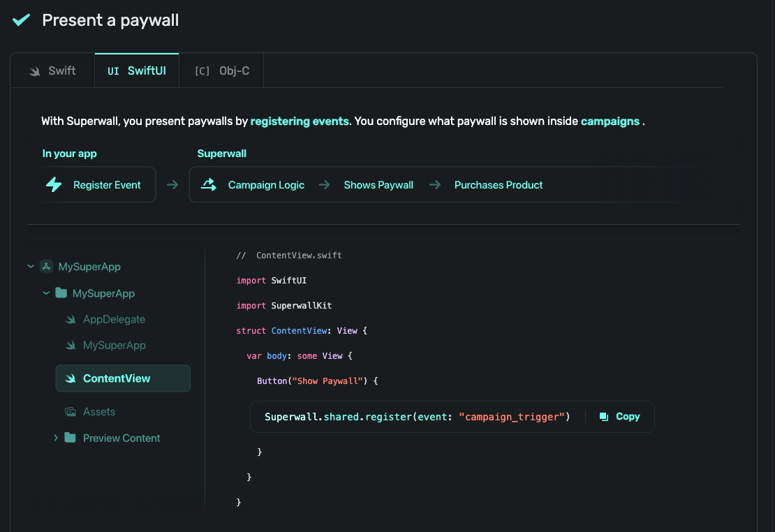Click the "campaign_trigger" string in code
775x532 pixels.
[512, 417]
